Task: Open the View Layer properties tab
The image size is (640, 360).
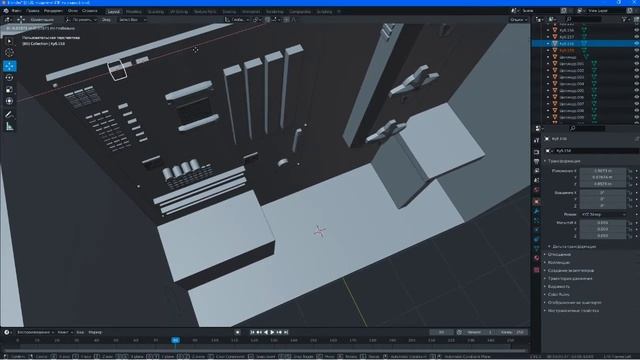Action: tap(537, 171)
